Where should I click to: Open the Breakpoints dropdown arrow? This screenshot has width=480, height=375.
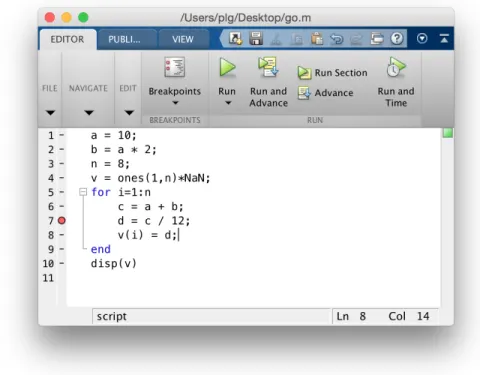coord(175,103)
